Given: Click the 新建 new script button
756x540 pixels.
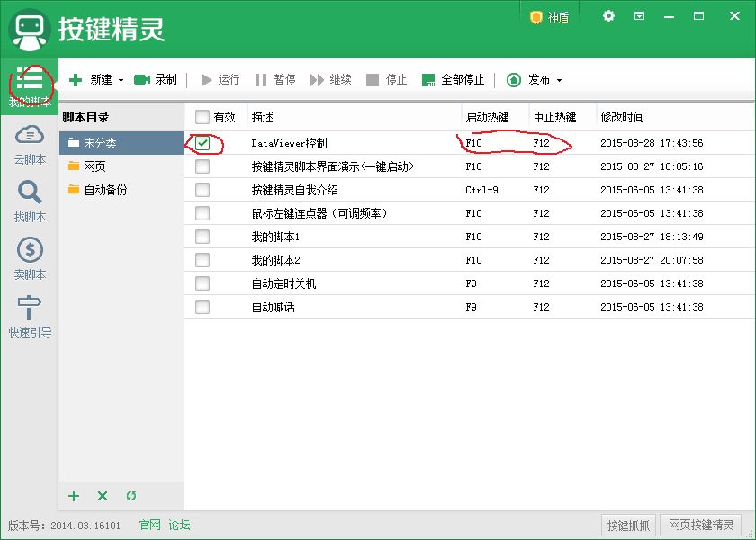Looking at the screenshot, I should click(x=91, y=79).
